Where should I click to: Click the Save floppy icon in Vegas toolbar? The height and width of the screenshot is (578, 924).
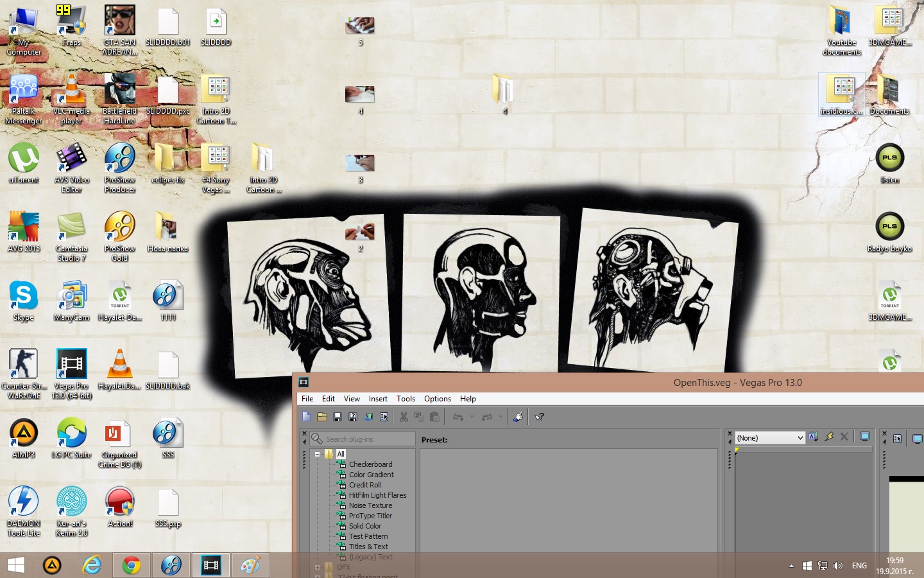(x=338, y=417)
